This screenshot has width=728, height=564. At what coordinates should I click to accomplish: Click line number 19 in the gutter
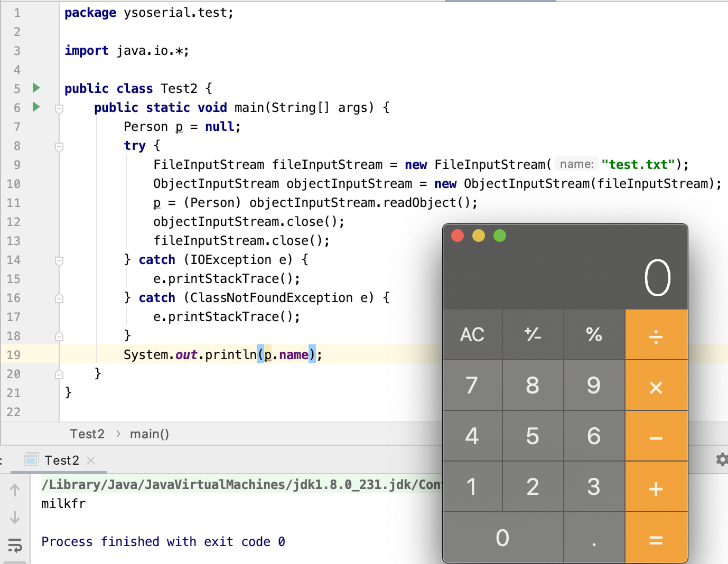pos(14,355)
